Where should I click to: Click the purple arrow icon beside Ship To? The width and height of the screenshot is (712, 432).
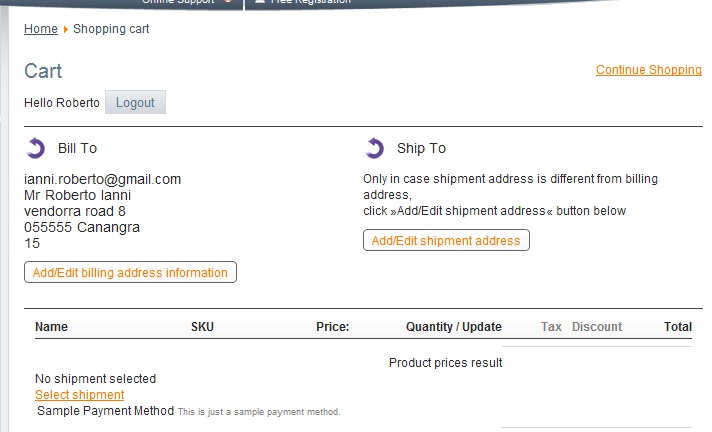(x=375, y=148)
